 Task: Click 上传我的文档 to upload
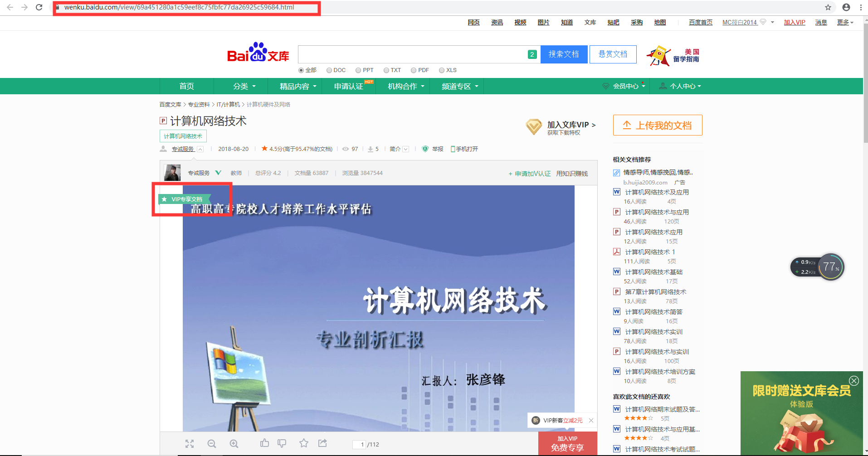(657, 125)
